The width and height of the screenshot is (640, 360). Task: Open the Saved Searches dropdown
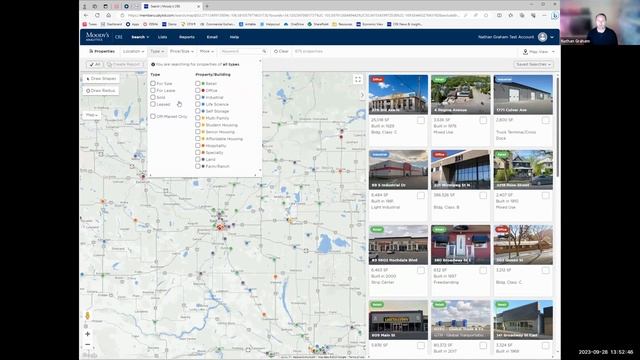(x=533, y=64)
